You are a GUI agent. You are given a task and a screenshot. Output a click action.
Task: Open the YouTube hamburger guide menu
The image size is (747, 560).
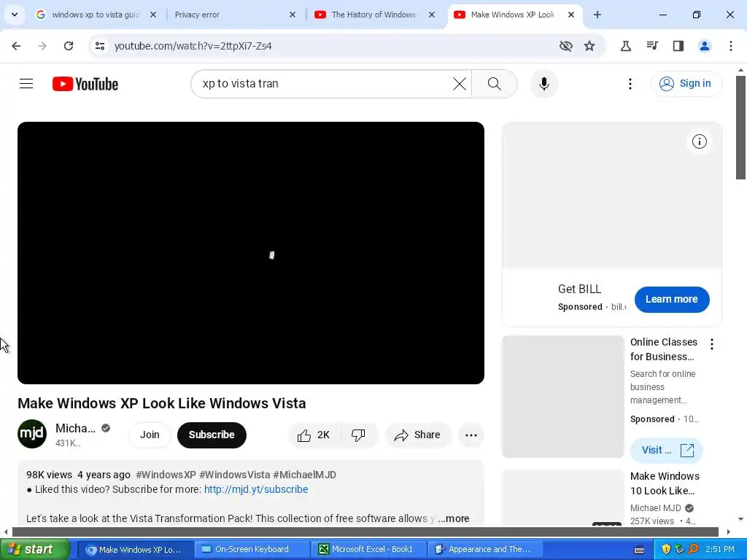[26, 84]
